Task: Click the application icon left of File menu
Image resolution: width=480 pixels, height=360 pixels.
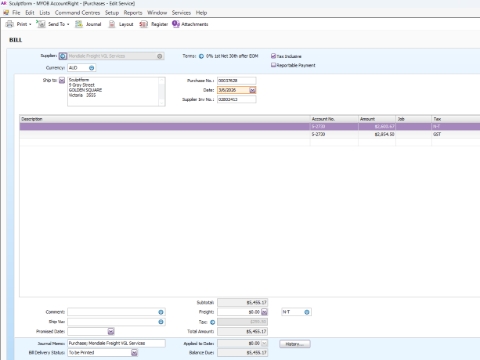Action: coord(6,13)
